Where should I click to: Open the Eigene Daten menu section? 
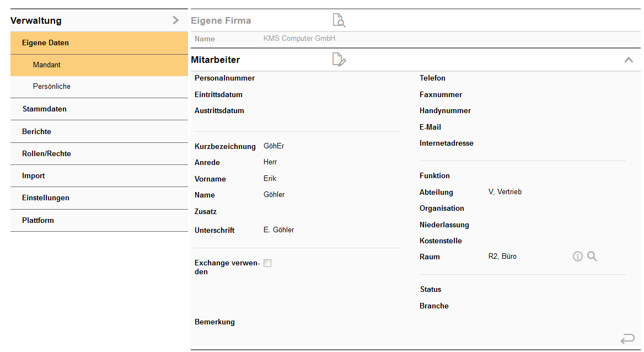45,42
